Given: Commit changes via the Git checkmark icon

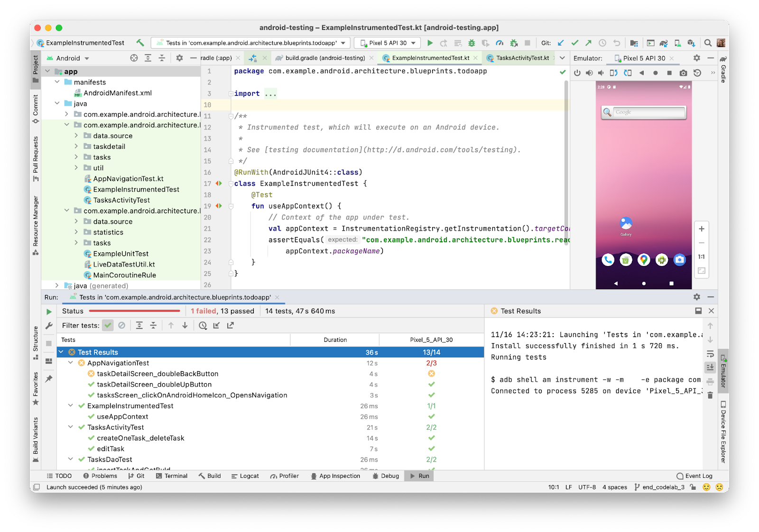Looking at the screenshot, I should pos(575,43).
